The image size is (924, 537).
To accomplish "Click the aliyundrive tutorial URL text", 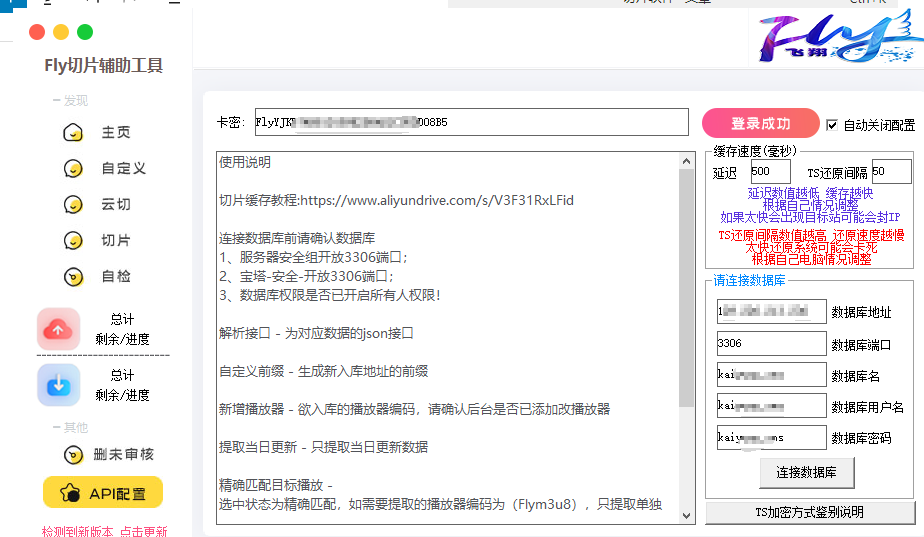I will click(x=437, y=200).
